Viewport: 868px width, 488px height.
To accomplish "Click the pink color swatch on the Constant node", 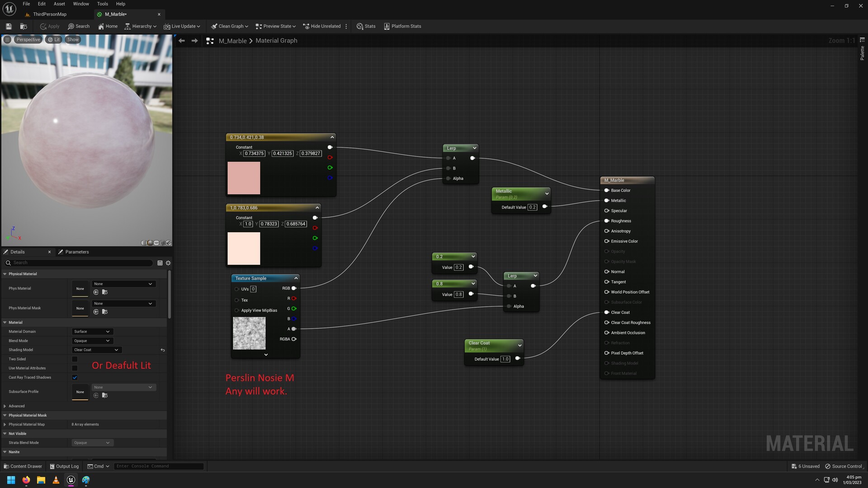I will (x=244, y=178).
